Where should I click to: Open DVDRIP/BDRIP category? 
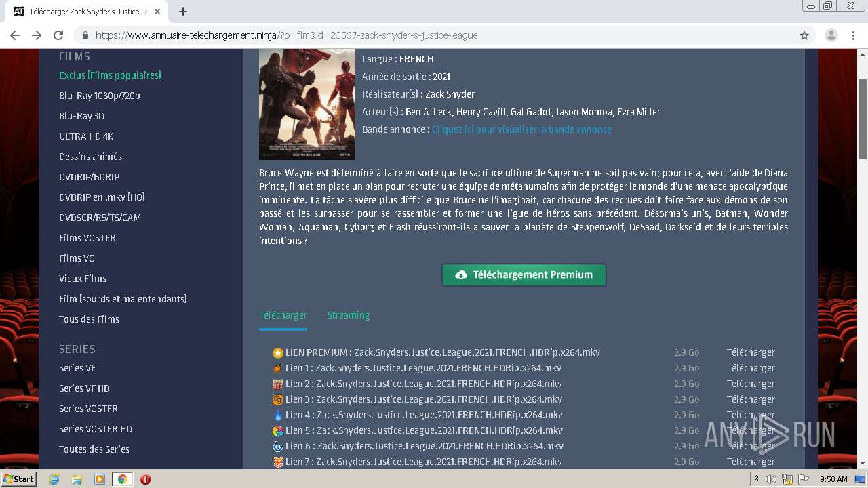coord(89,177)
